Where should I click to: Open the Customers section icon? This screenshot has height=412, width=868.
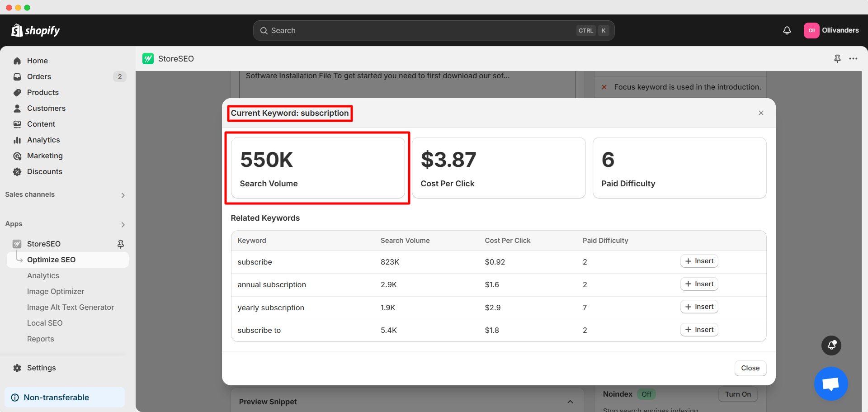(17, 108)
